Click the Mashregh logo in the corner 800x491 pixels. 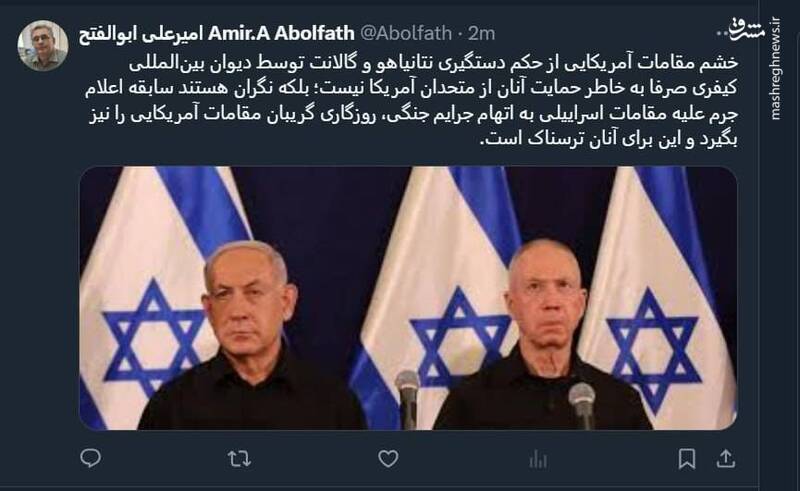[x=747, y=29]
